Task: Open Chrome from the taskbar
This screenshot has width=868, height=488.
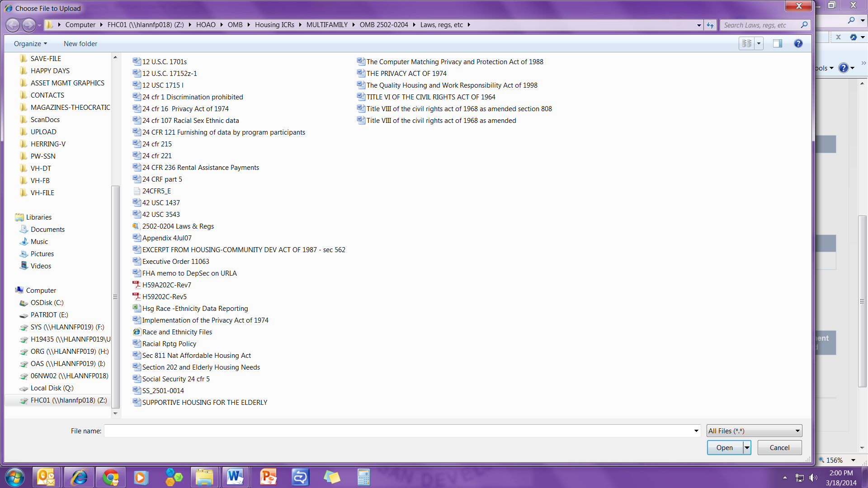Action: pos(111,477)
